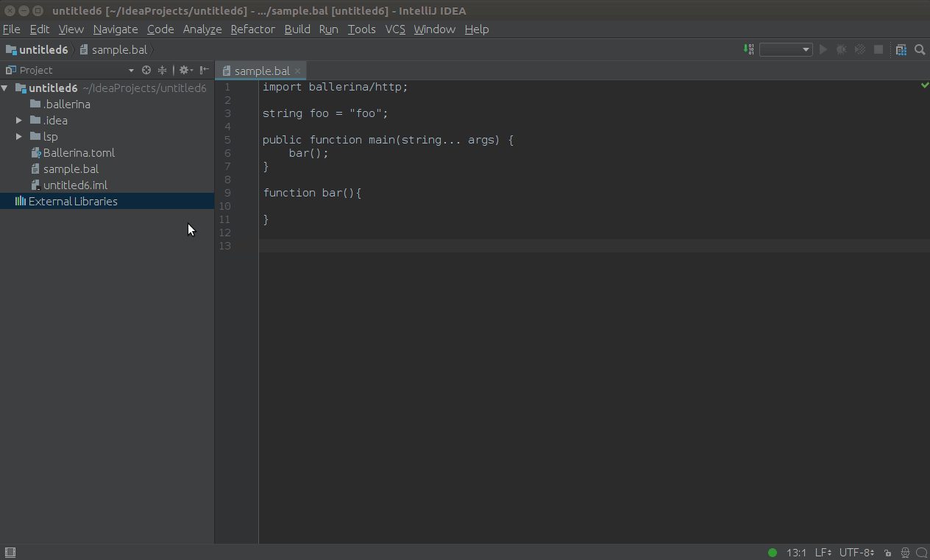
Task: Expand the .idea folder
Action: click(x=19, y=120)
